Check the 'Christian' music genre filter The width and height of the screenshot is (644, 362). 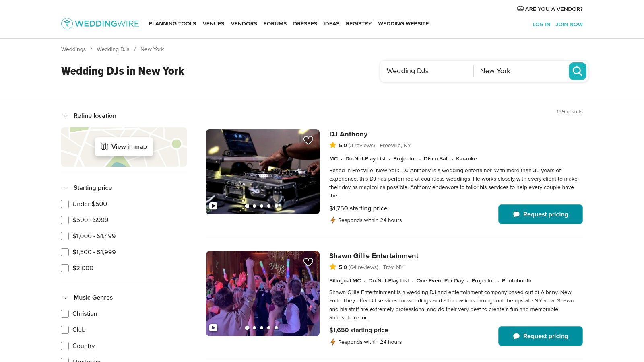point(65,314)
